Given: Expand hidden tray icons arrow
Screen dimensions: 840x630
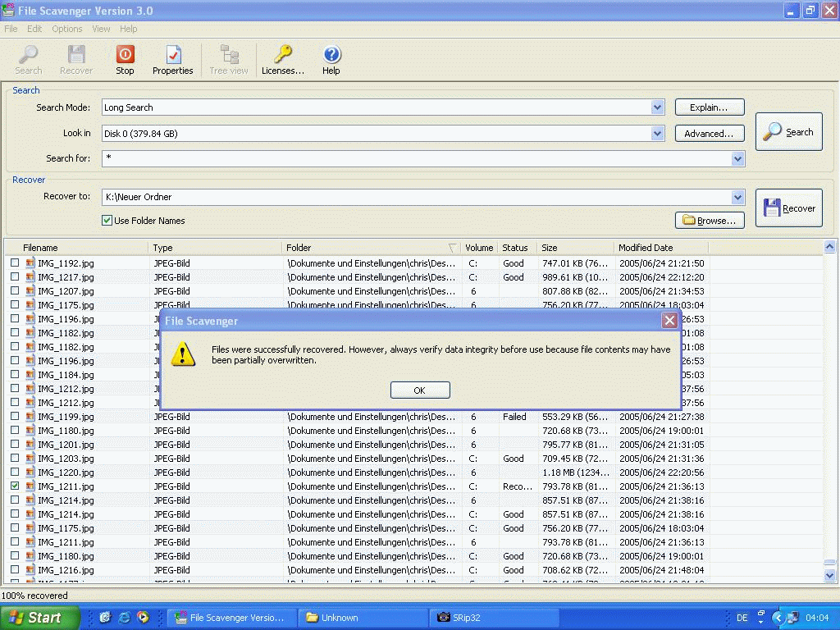Looking at the screenshot, I should 778,618.
